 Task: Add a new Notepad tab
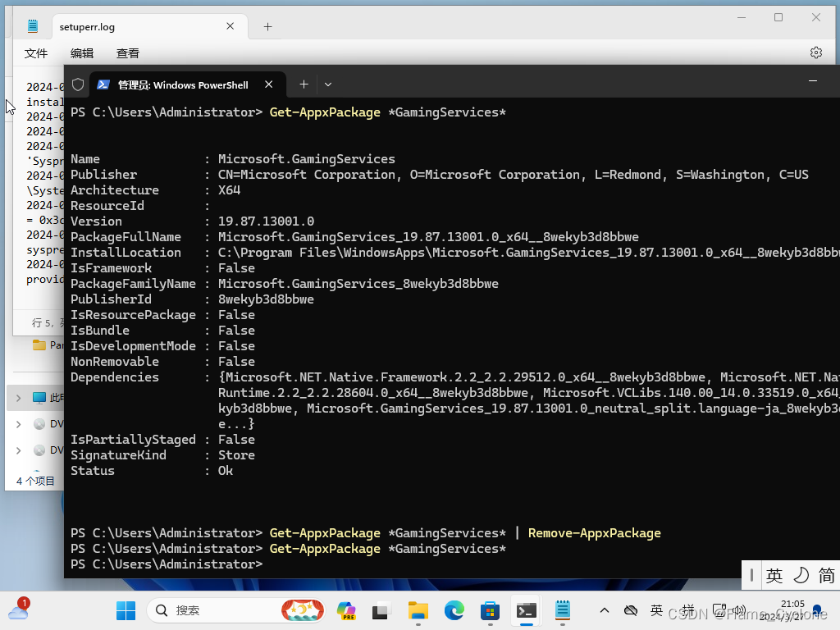[x=268, y=27]
